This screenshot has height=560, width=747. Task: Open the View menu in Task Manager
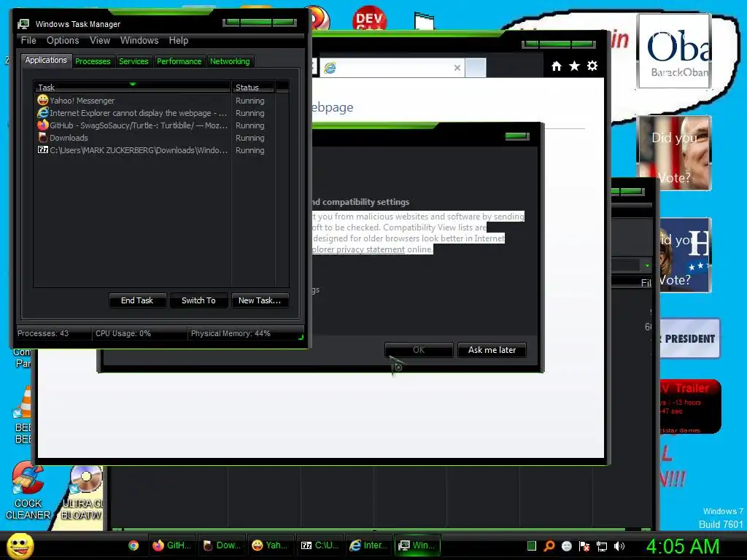tap(100, 41)
